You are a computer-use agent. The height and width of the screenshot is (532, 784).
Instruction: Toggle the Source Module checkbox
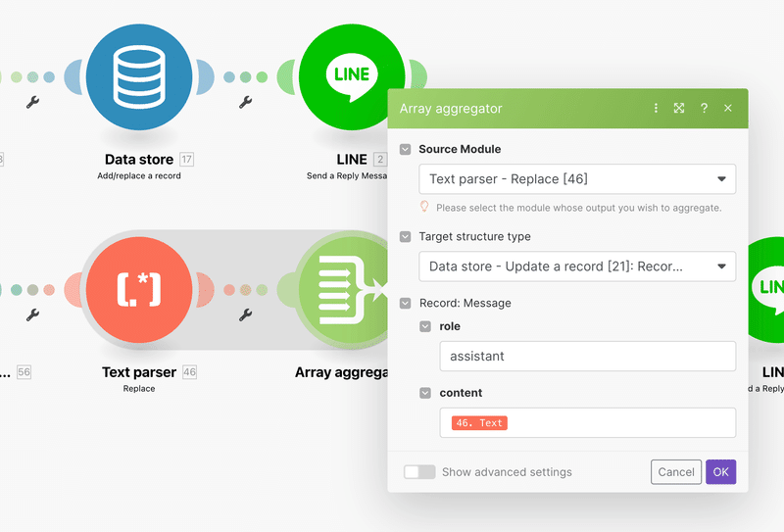click(x=406, y=149)
